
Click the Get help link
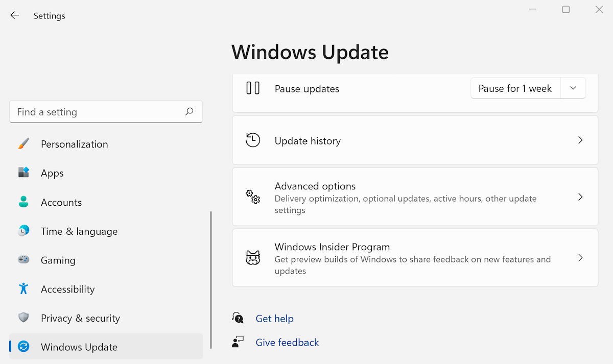(x=275, y=318)
